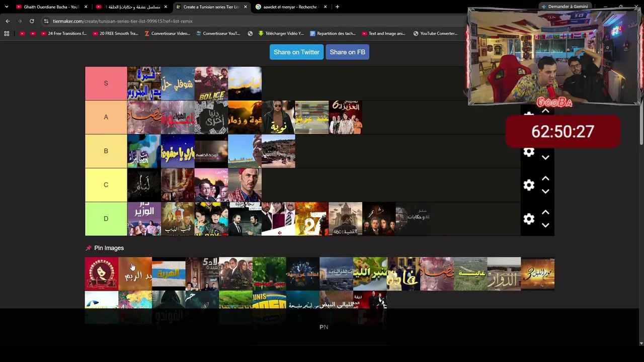Open the Convertisseur YouTube bookmark
644x362 pixels.
point(218,34)
